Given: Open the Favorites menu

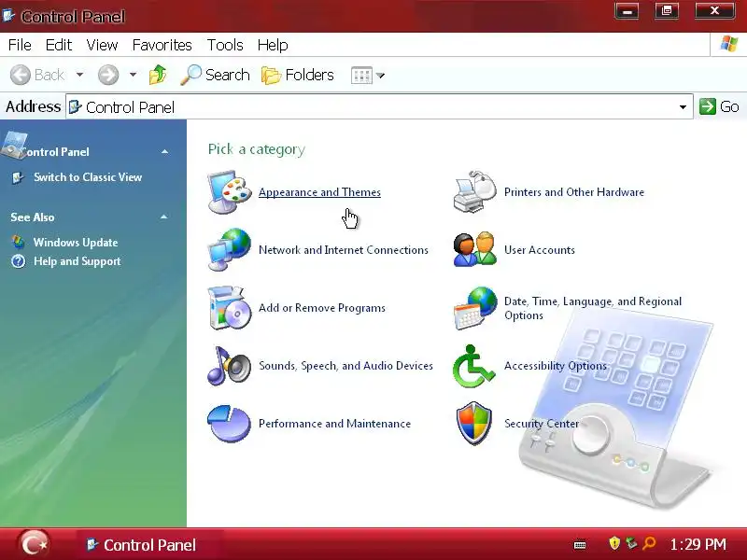Looking at the screenshot, I should click(162, 45).
